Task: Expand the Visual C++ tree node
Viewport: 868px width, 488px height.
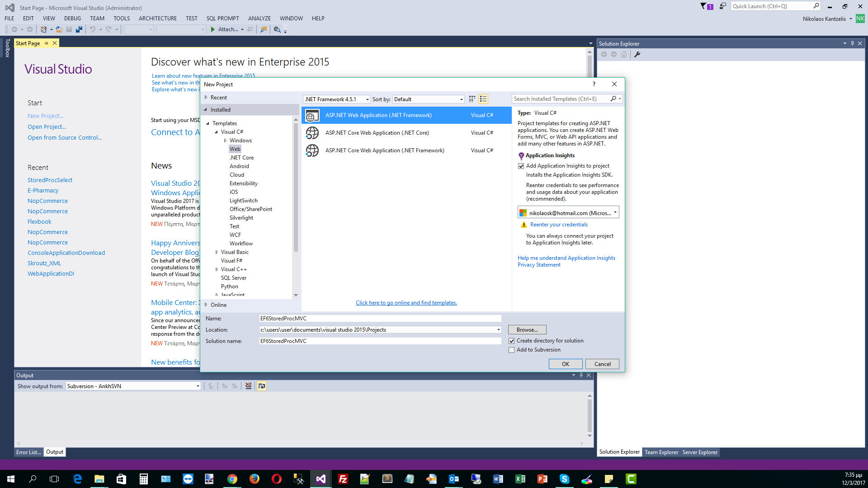Action: point(217,269)
